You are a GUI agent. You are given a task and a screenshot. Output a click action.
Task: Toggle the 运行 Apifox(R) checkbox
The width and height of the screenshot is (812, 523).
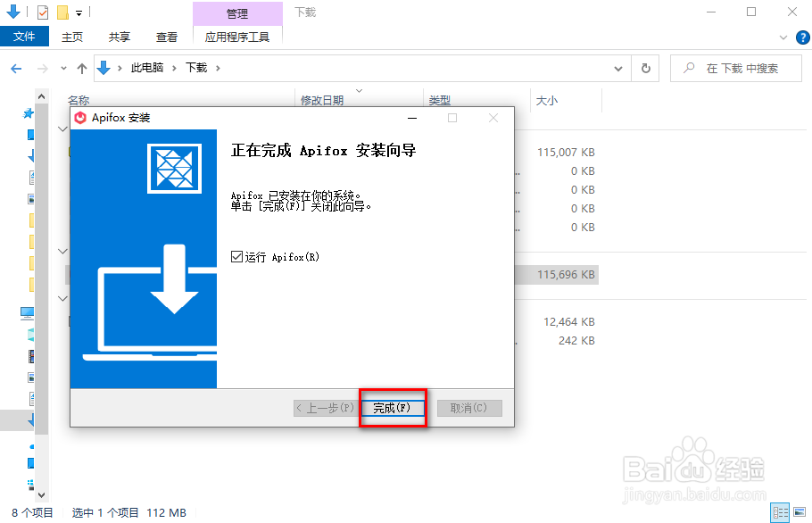pos(236,256)
